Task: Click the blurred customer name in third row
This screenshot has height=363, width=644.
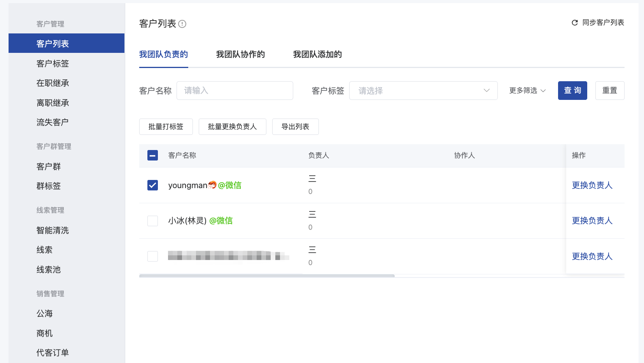Action: point(229,256)
